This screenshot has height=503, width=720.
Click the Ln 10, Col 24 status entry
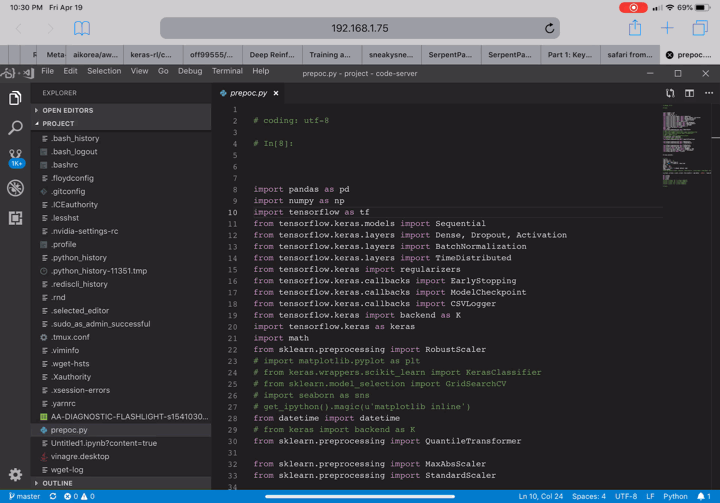click(540, 496)
